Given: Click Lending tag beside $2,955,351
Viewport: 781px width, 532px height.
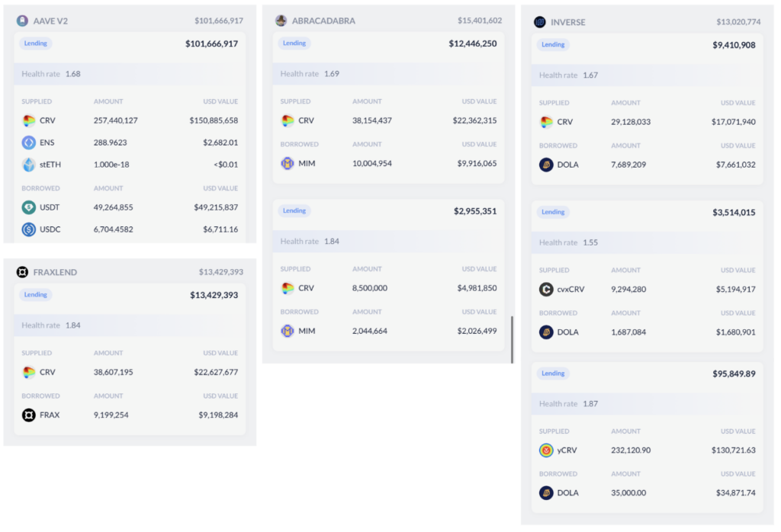Looking at the screenshot, I should click(294, 210).
